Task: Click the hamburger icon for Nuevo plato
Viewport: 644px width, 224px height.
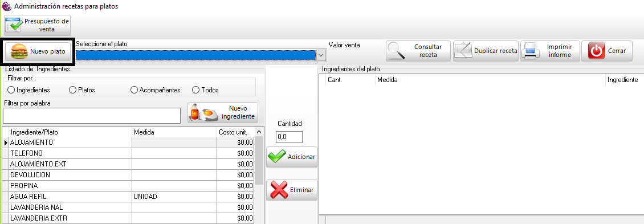Action: click(x=18, y=52)
